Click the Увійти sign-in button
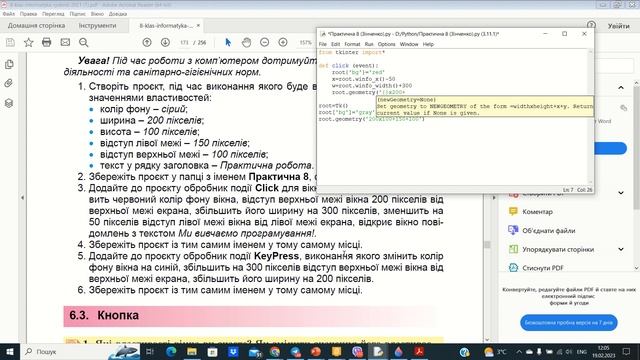The height and width of the screenshot is (360, 640). (618, 26)
